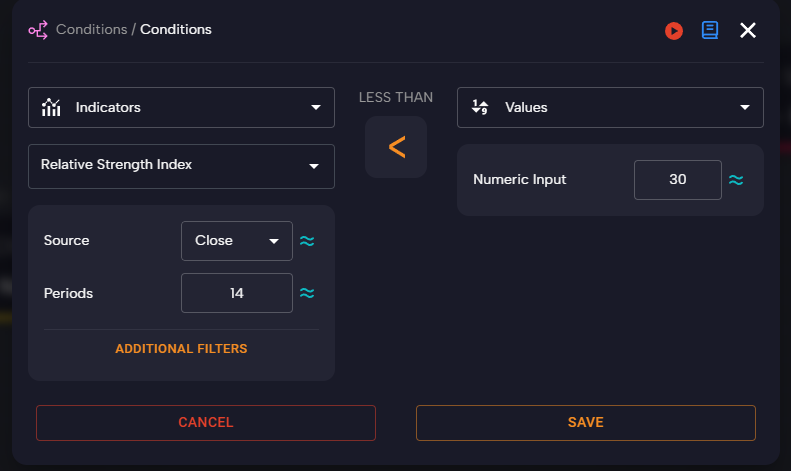Open the Source dropdown set to Close
Image resolution: width=791 pixels, height=471 pixels.
[x=236, y=241]
